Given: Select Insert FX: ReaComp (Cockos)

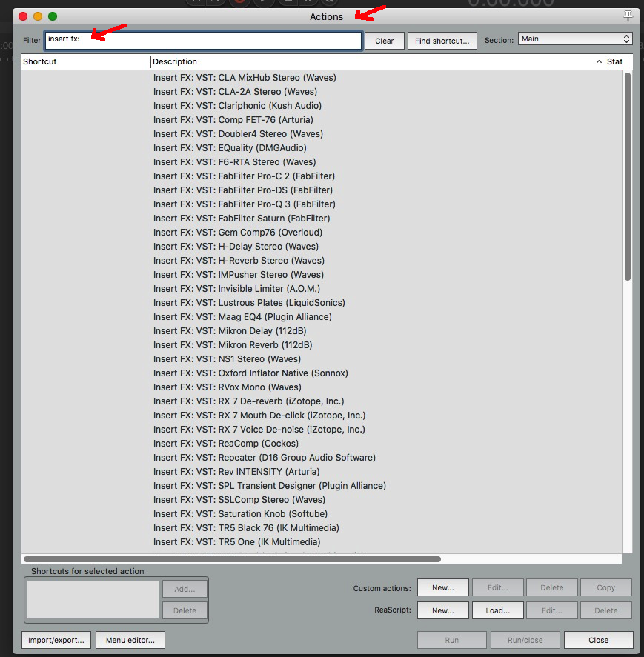Looking at the screenshot, I should (x=226, y=444).
